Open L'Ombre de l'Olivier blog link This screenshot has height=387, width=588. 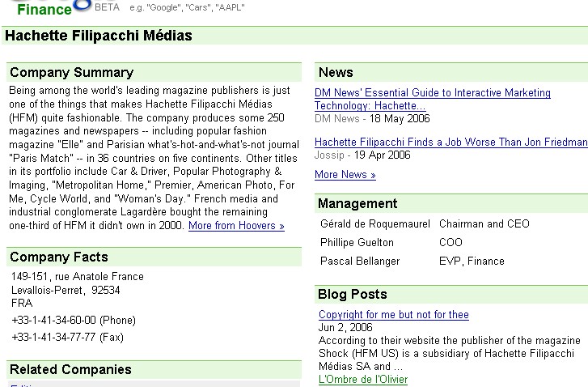[362, 380]
